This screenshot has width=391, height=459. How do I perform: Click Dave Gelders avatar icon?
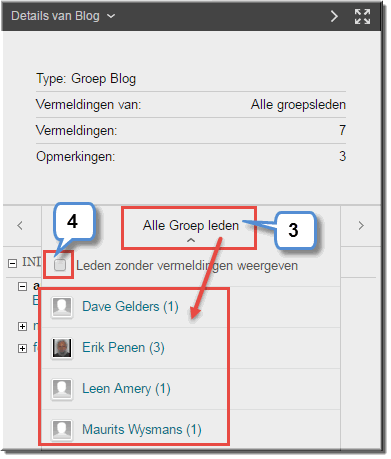click(x=62, y=307)
